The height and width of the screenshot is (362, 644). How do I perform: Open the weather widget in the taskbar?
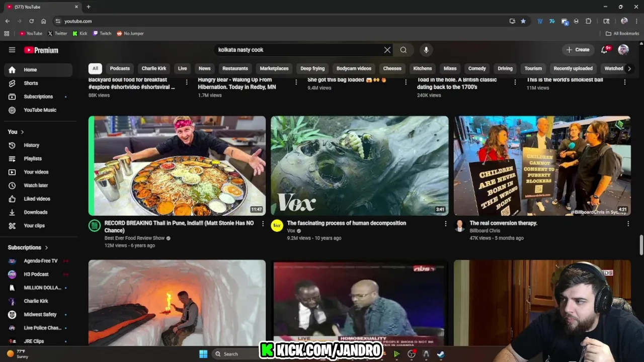click(17, 354)
